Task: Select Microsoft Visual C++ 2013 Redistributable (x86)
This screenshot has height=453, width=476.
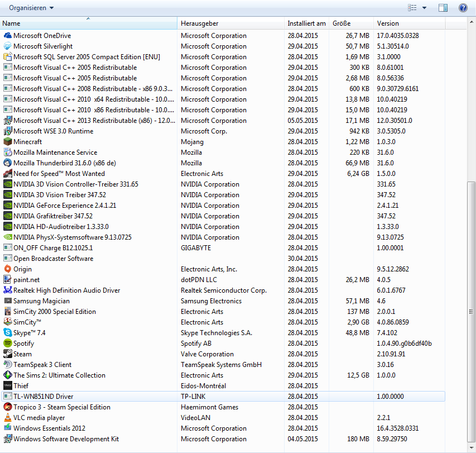Action: (x=223, y=121)
